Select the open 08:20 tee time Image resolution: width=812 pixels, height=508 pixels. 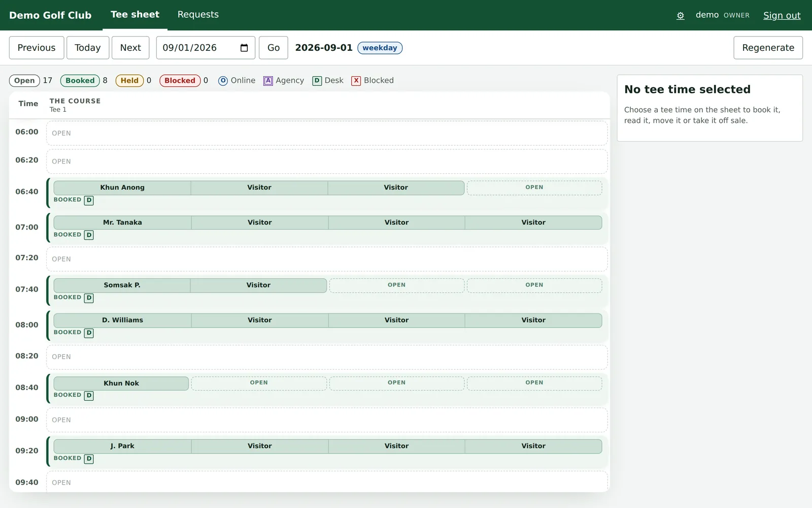[x=327, y=357]
